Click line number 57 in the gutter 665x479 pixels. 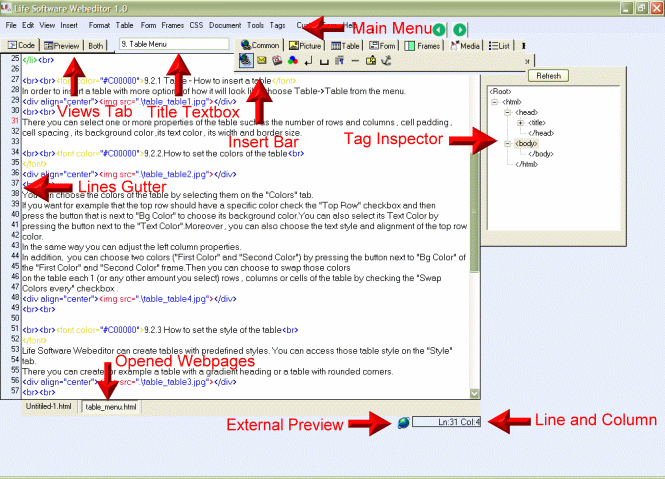pos(15,391)
